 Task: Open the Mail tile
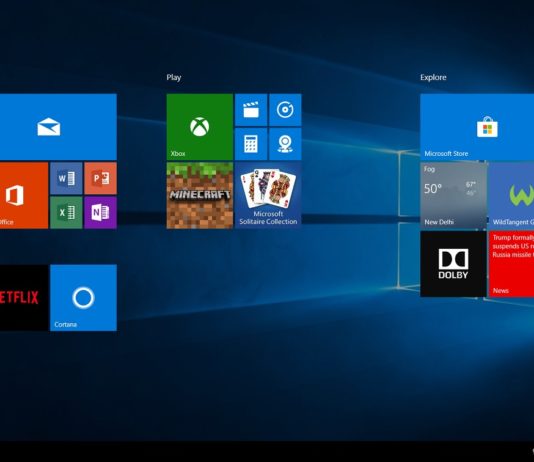click(58, 127)
